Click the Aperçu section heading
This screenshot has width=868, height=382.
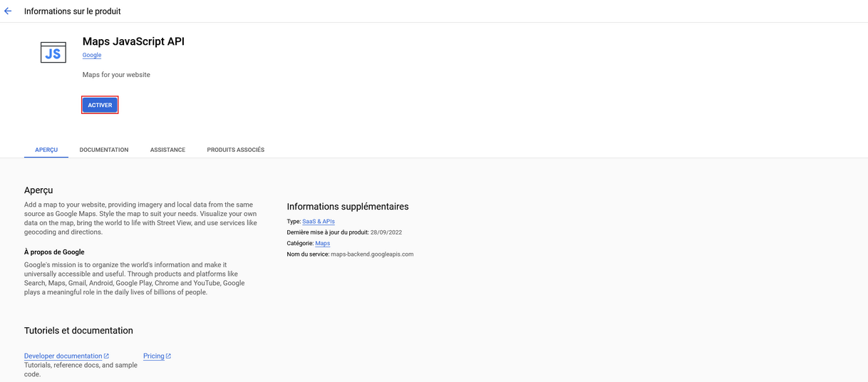coord(38,190)
